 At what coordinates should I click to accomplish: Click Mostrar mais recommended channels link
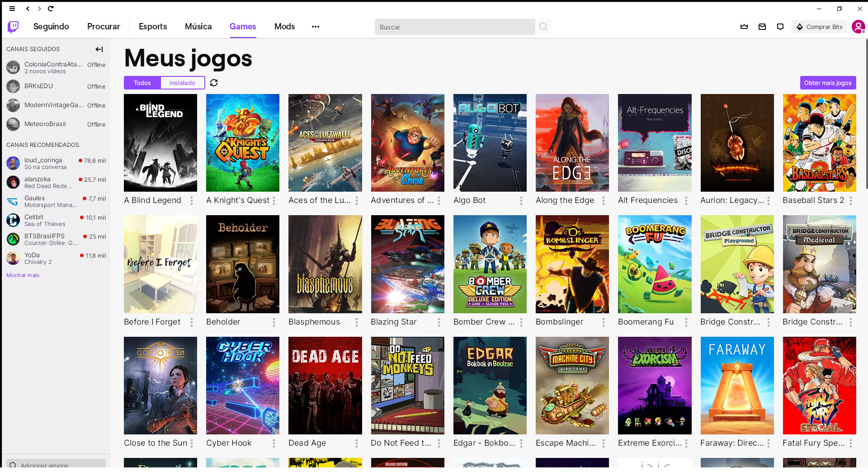click(x=23, y=275)
